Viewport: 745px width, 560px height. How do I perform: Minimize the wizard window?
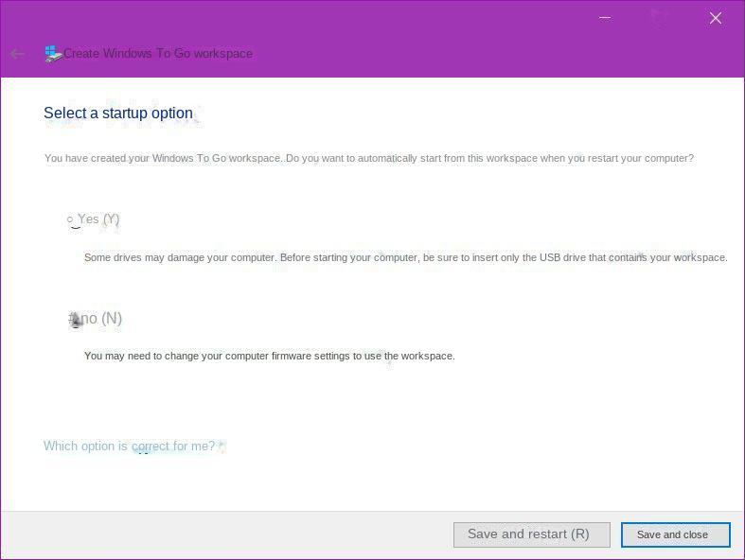[605, 18]
